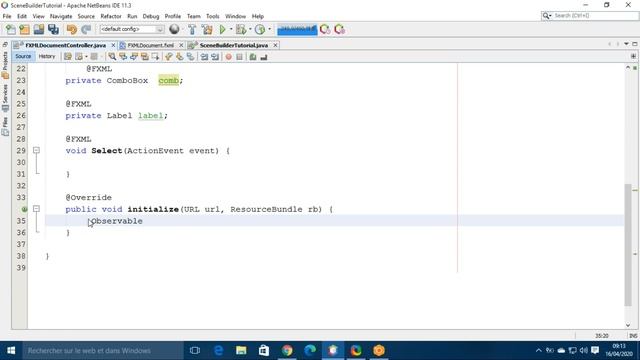Click the Toggle Bookmark editor icon
Viewport: 640px width, 360px height.
coord(190,57)
